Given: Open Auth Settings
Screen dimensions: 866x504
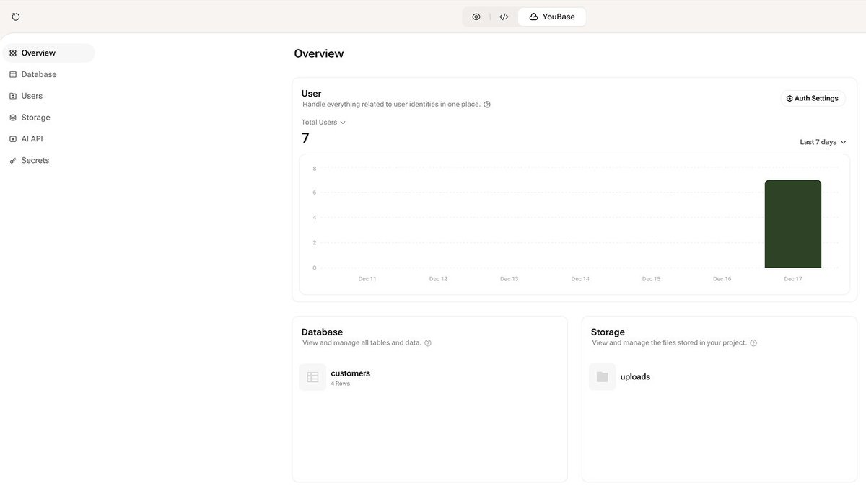Looking at the screenshot, I should (813, 98).
